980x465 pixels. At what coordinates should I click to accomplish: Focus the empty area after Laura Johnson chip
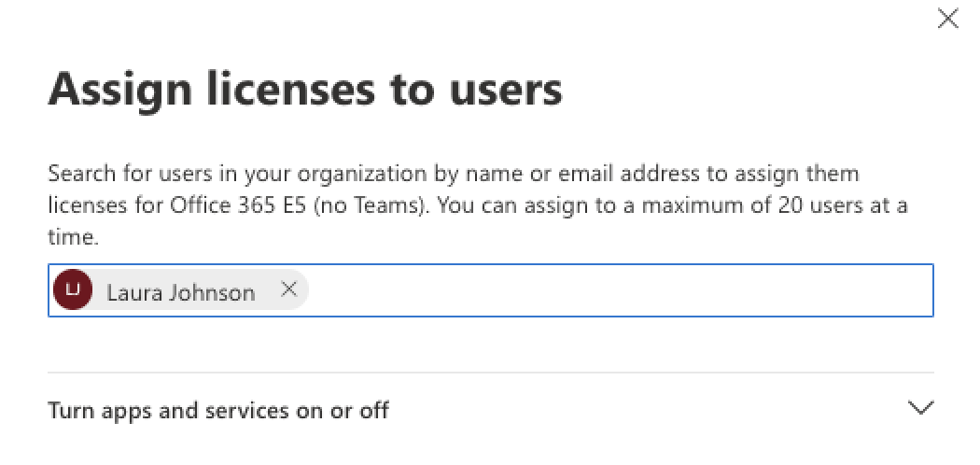(619, 290)
